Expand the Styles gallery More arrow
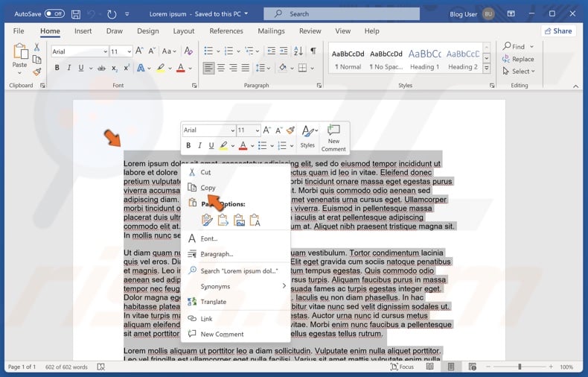 (486, 68)
